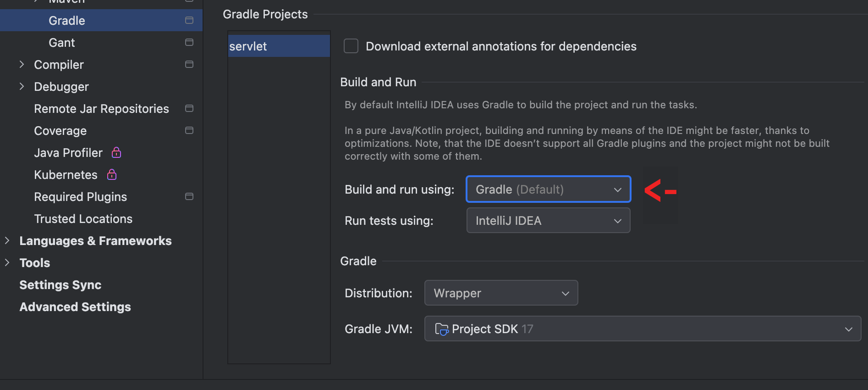Open the Build and run using dropdown
Viewport: 868px width, 390px height.
pos(548,189)
